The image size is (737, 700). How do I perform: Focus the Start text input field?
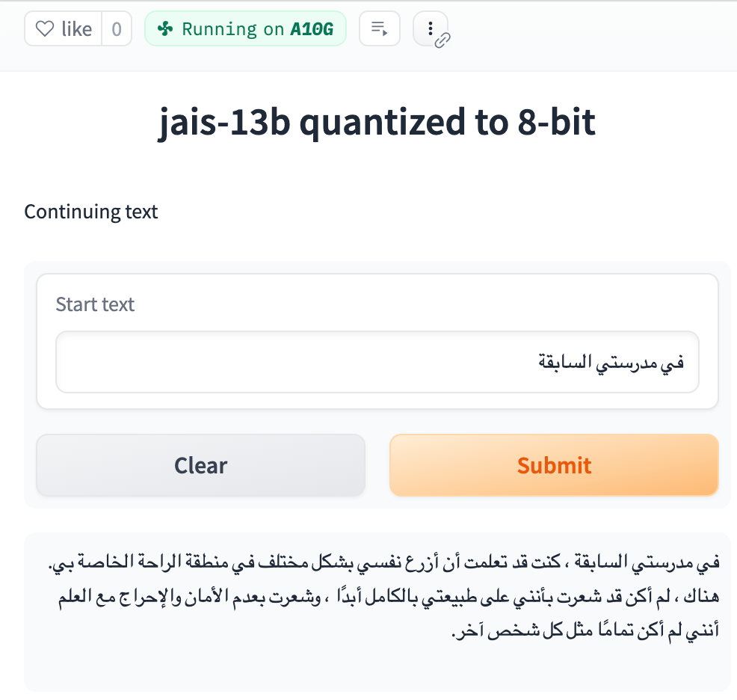(x=377, y=362)
